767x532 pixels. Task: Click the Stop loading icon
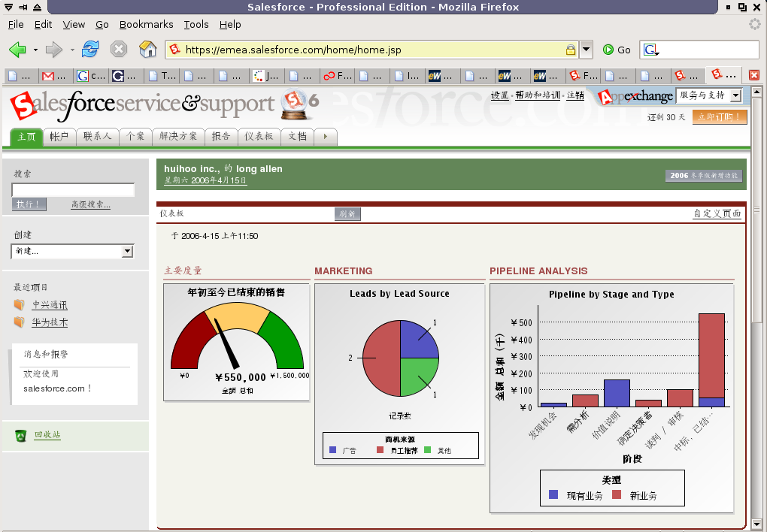(x=118, y=50)
